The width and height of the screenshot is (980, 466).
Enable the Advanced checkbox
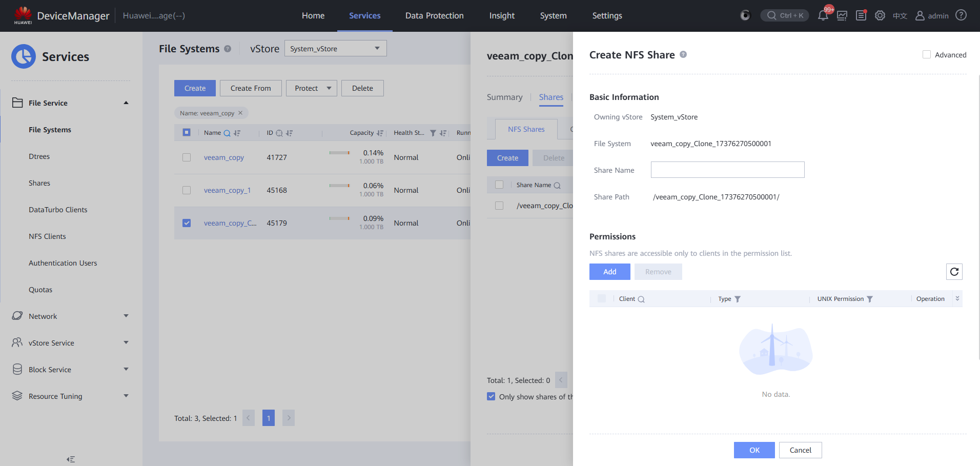point(927,55)
